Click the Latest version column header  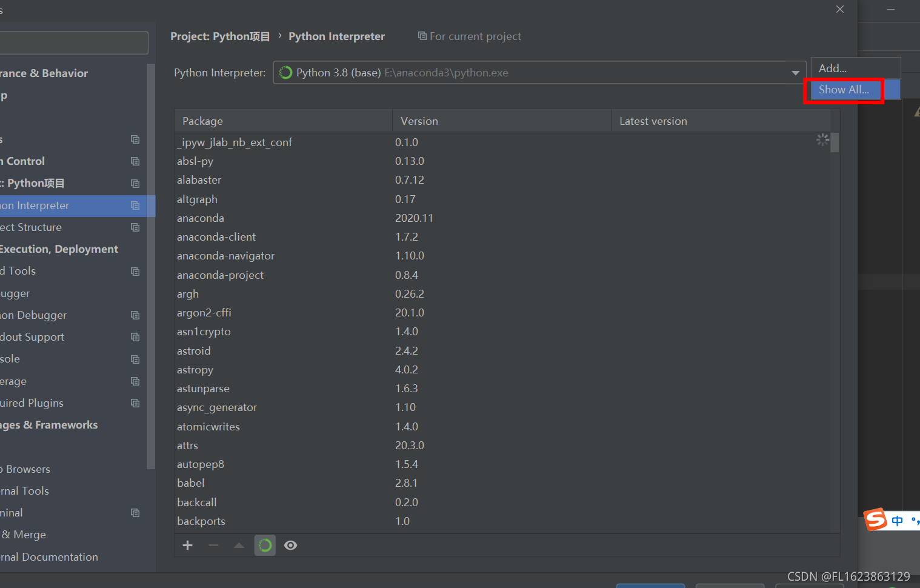coord(721,121)
